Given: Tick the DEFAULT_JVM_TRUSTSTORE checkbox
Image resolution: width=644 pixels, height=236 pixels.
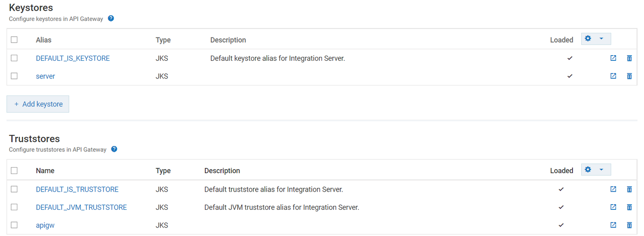Looking at the screenshot, I should point(14,207).
